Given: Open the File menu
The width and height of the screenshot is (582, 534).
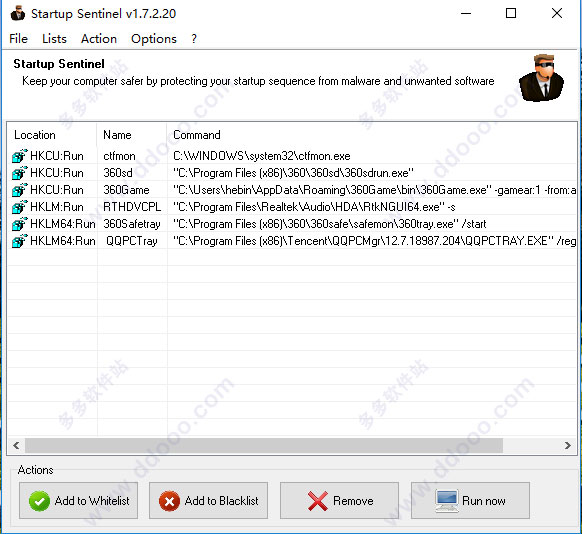Looking at the screenshot, I should (x=19, y=39).
